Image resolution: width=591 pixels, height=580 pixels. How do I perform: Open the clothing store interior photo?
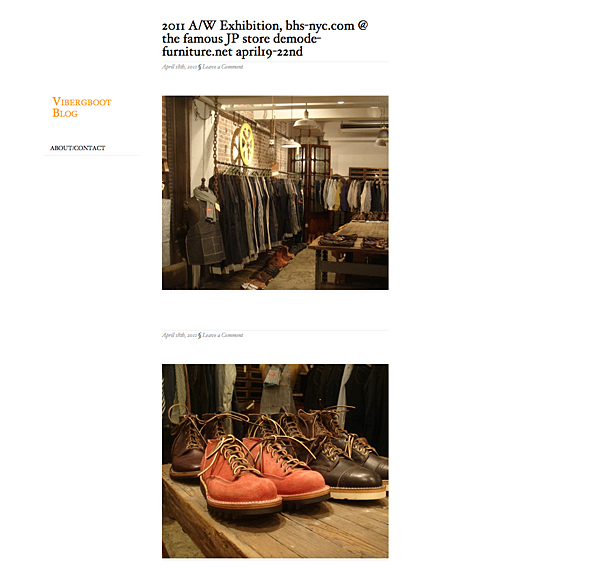point(275,193)
